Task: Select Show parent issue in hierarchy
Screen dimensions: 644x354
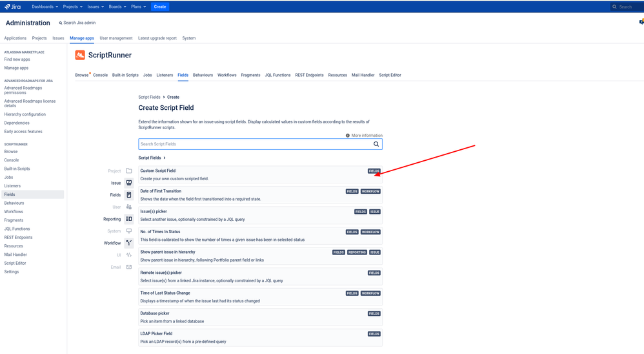Action: pos(261,256)
